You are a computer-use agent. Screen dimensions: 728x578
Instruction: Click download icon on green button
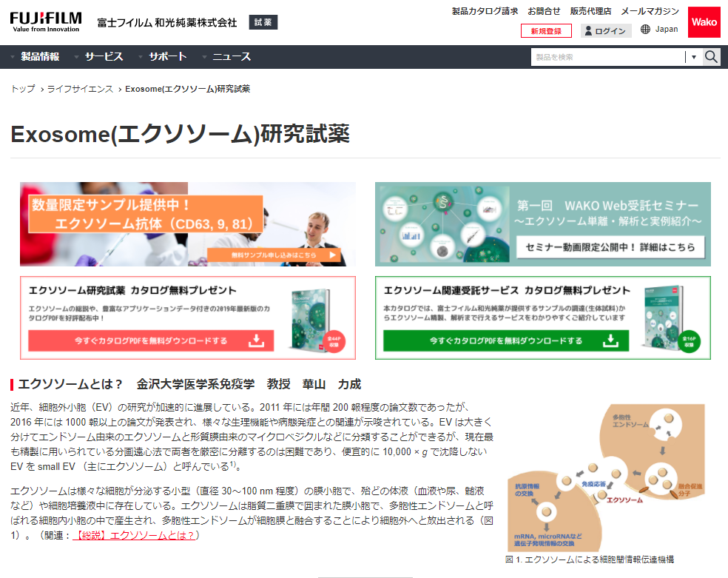(610, 340)
